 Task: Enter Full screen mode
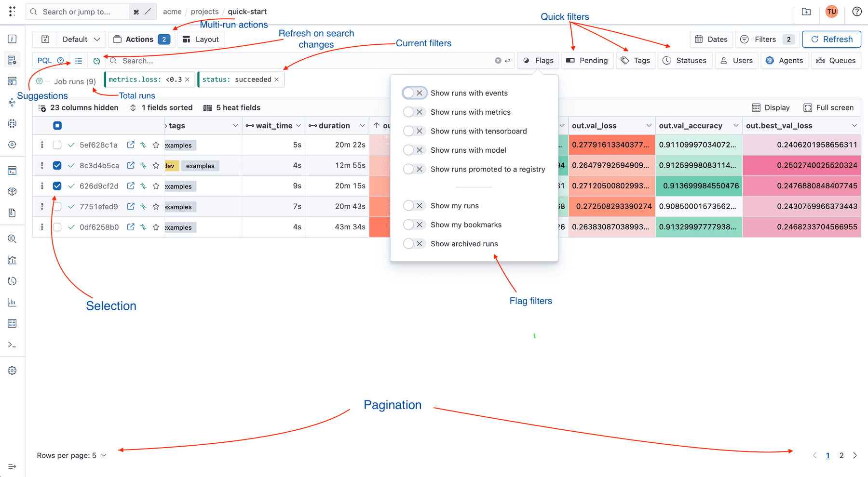pyautogui.click(x=828, y=107)
